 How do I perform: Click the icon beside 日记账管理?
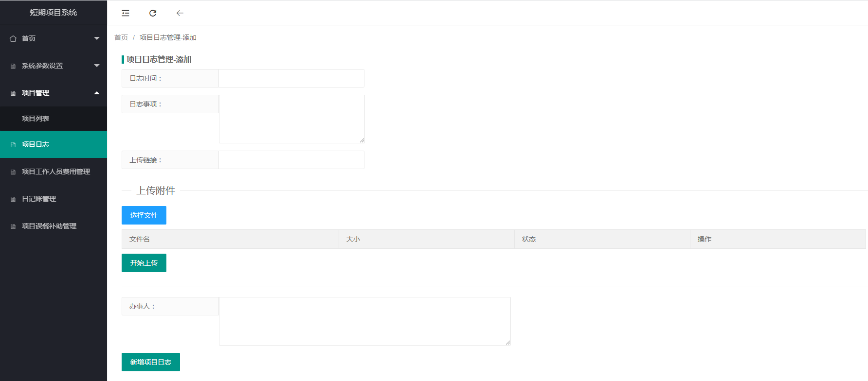pos(13,199)
